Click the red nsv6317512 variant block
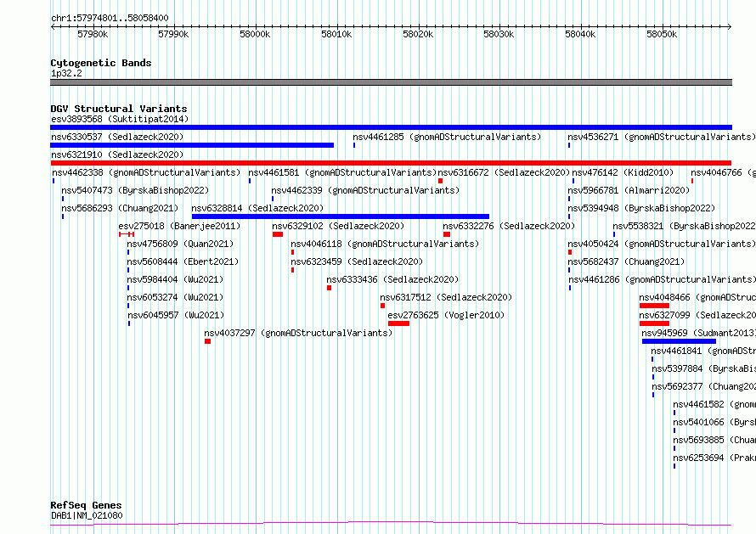Viewport: 756px width, 534px height. point(382,306)
